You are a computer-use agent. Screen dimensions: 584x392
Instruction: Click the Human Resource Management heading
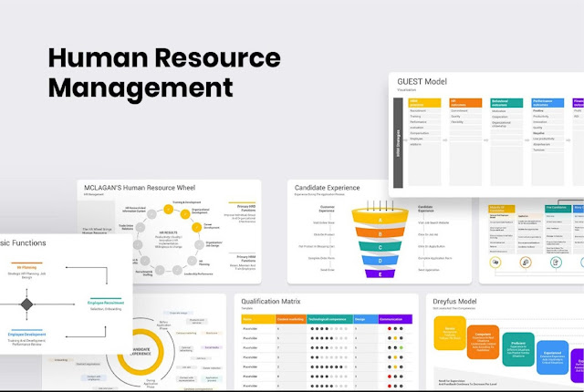pos(164,73)
